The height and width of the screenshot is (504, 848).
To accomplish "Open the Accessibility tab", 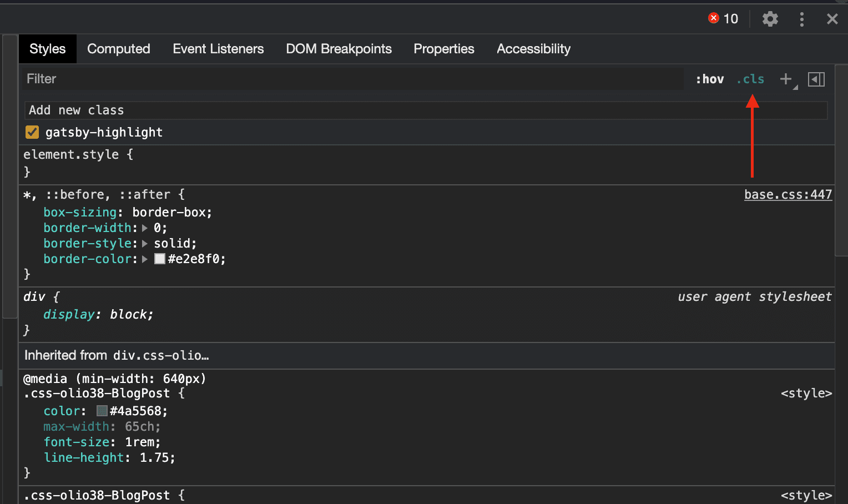I will [533, 49].
